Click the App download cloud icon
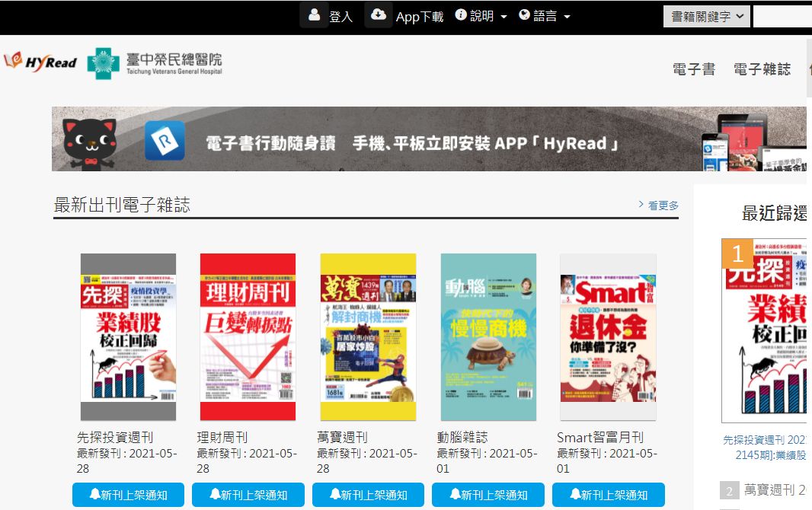 [x=379, y=14]
